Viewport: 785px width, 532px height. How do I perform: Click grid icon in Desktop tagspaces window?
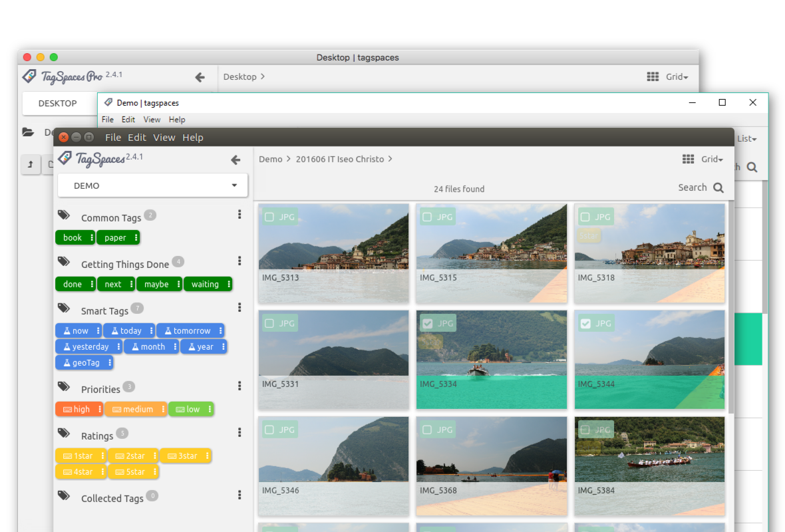click(653, 76)
